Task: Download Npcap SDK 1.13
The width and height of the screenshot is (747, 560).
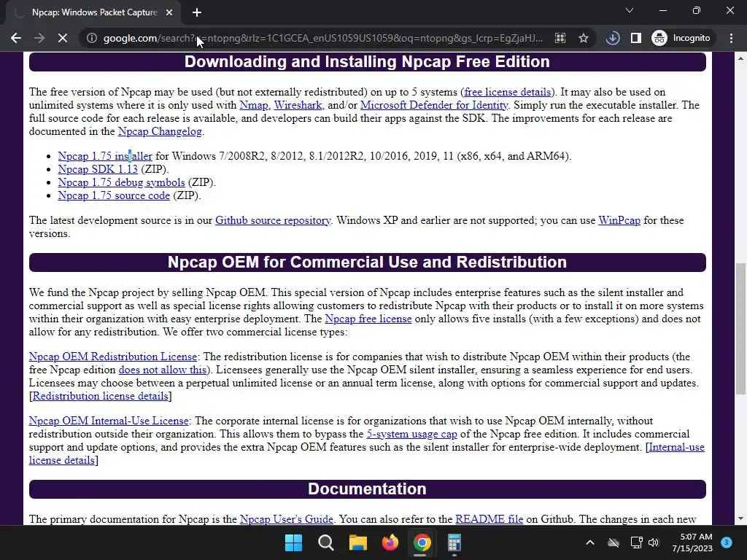Action: tap(98, 169)
